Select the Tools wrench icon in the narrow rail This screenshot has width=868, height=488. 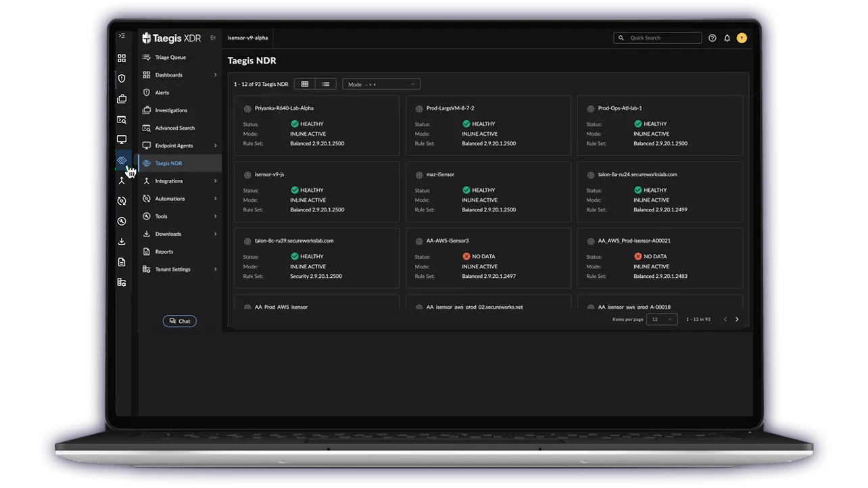coord(122,221)
